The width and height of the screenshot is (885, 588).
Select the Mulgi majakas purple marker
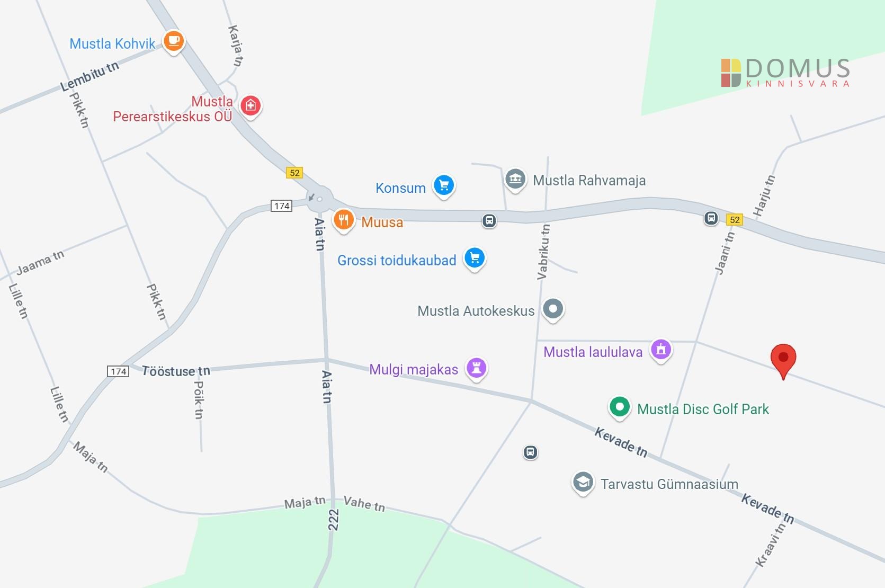tap(476, 368)
